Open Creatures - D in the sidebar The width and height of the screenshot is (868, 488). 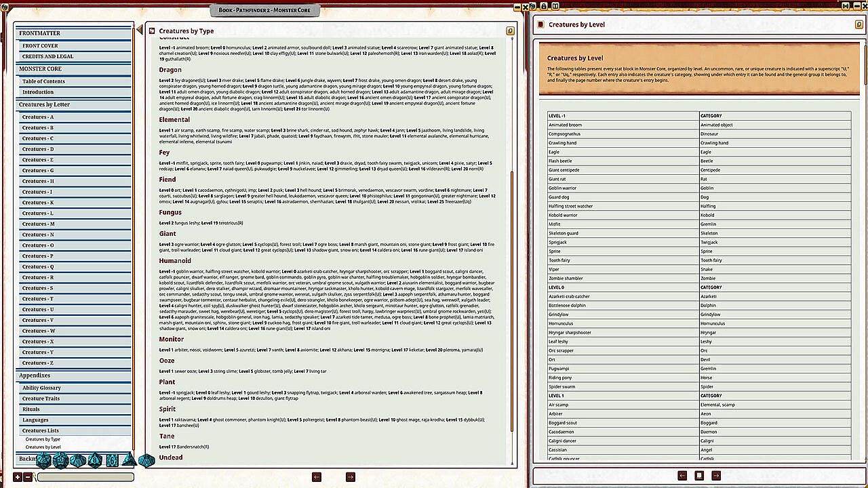75,149
